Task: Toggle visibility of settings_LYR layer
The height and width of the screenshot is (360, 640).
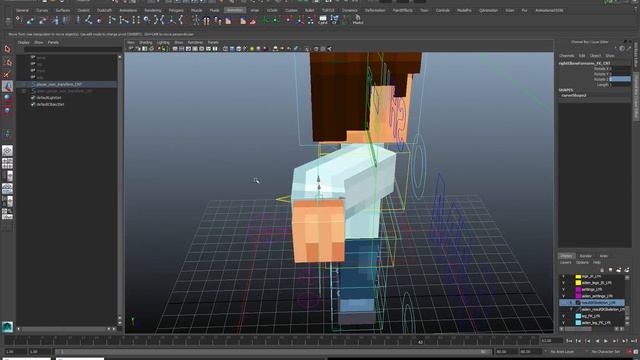Action: [564, 289]
